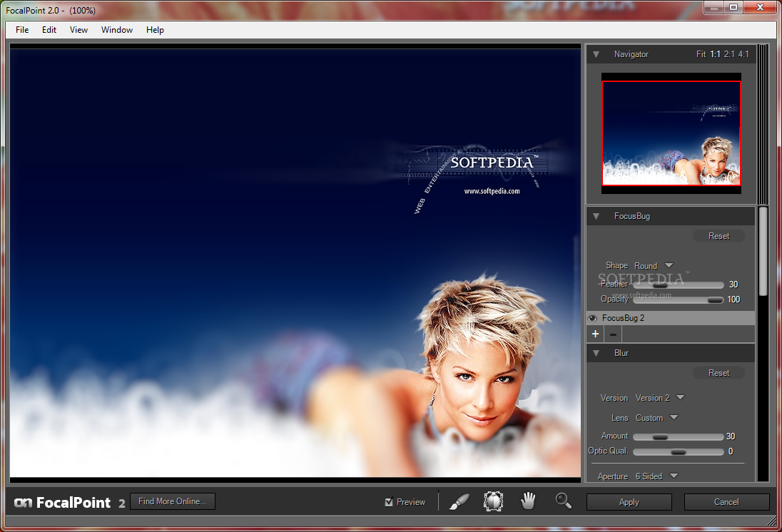This screenshot has height=532, width=782.
Task: Reset the Blur settings
Action: 718,373
